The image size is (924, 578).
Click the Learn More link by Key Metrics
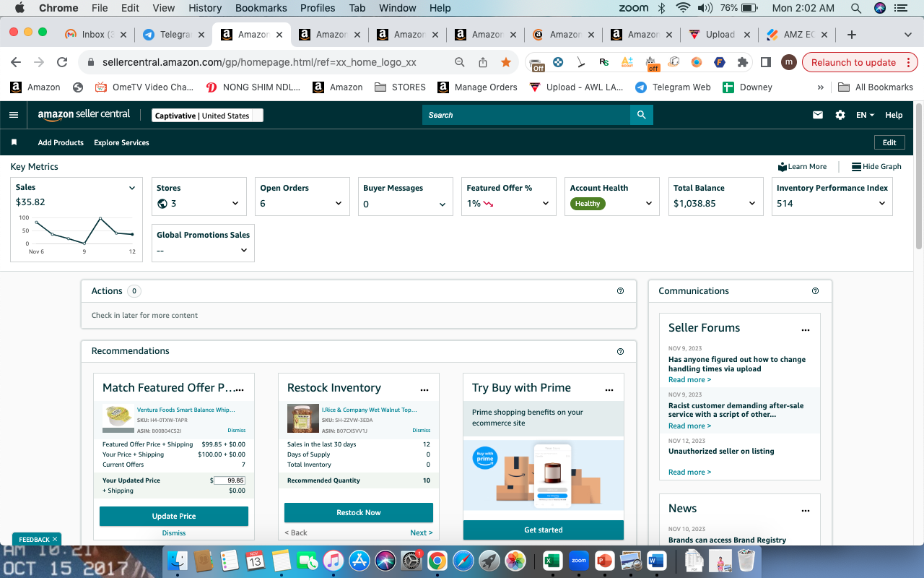pos(802,166)
